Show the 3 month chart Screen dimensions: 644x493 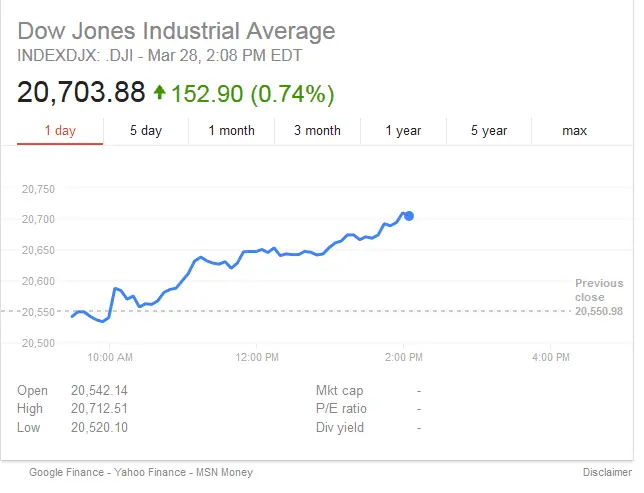[x=317, y=131]
